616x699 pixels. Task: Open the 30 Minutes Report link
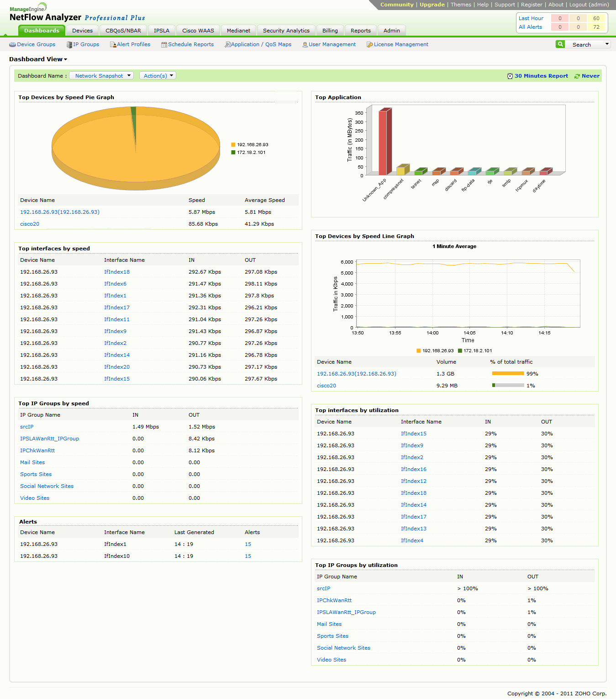[541, 76]
